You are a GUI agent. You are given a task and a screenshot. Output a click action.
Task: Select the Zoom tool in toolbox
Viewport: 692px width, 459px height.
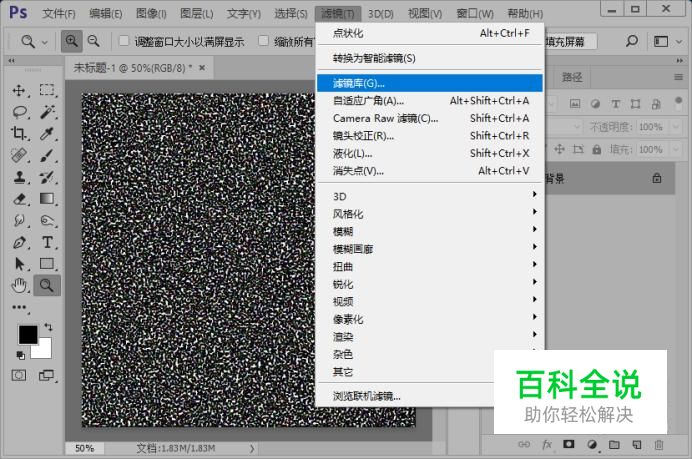tap(47, 286)
